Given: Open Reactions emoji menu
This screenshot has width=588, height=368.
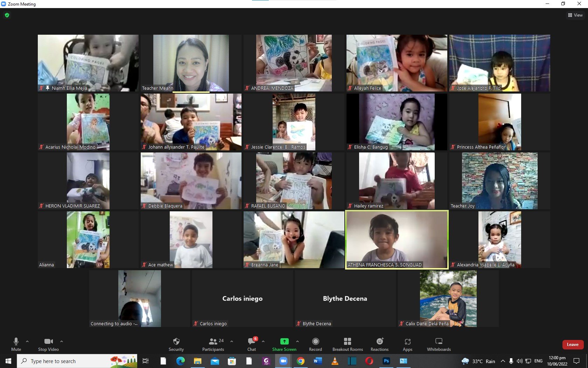Looking at the screenshot, I should (379, 344).
